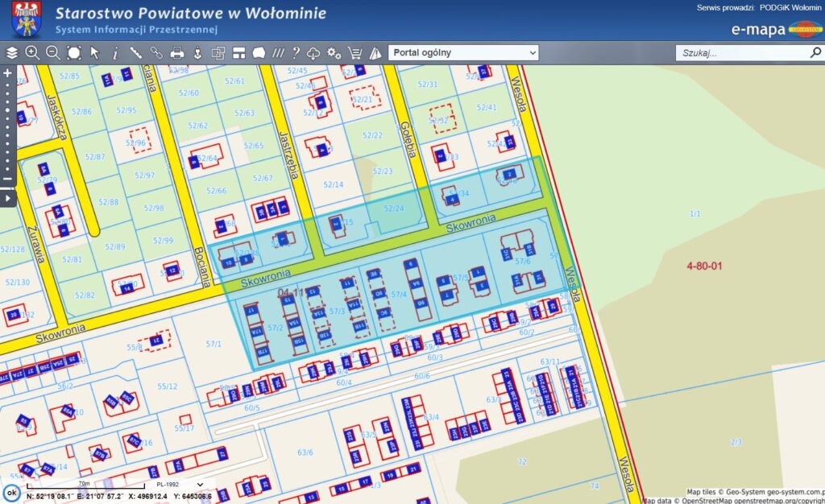Open the shopping cart icon
The height and width of the screenshot is (504, 825).
click(x=354, y=53)
